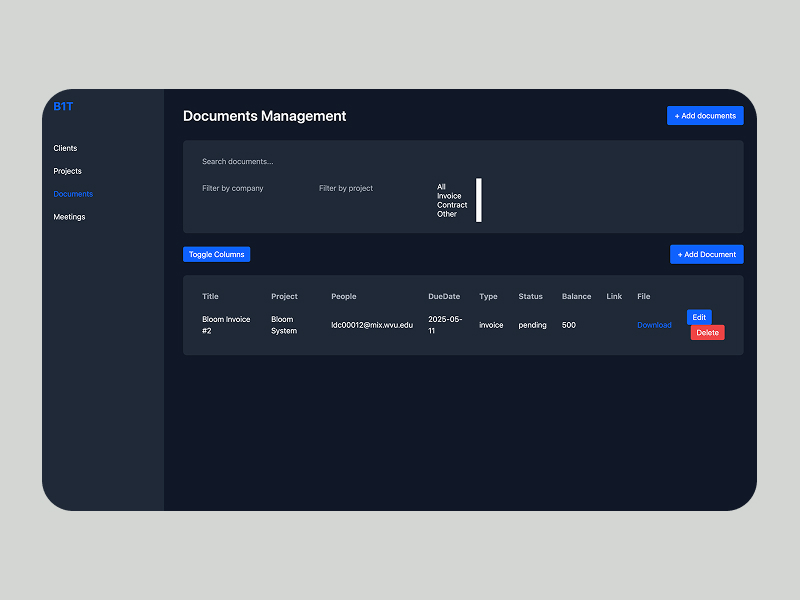Open the Clients page
Viewport: 800px width, 600px height.
coord(65,148)
